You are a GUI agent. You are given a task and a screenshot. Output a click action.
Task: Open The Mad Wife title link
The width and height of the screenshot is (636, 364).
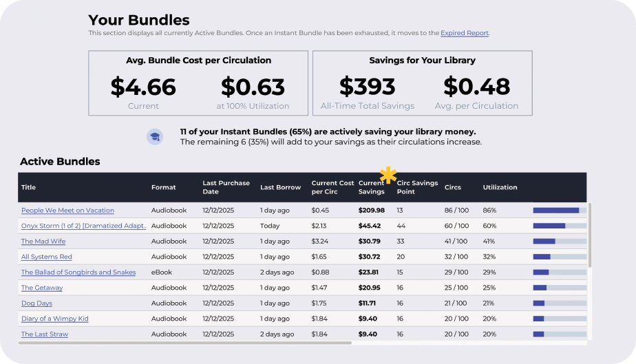(x=45, y=242)
